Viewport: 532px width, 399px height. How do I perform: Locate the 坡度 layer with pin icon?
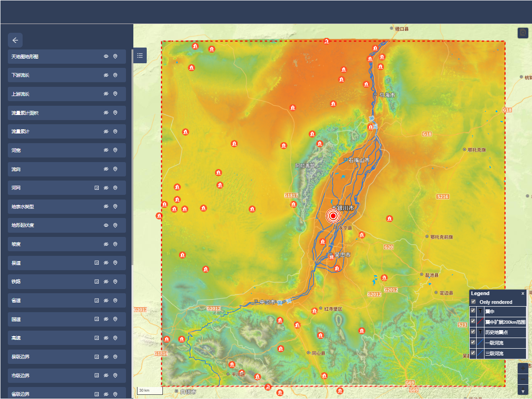coord(115,244)
